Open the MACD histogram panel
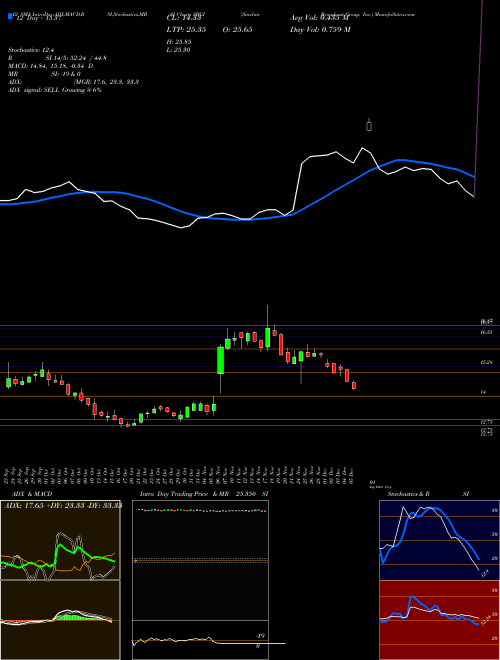500x660 pixels. coord(60,620)
